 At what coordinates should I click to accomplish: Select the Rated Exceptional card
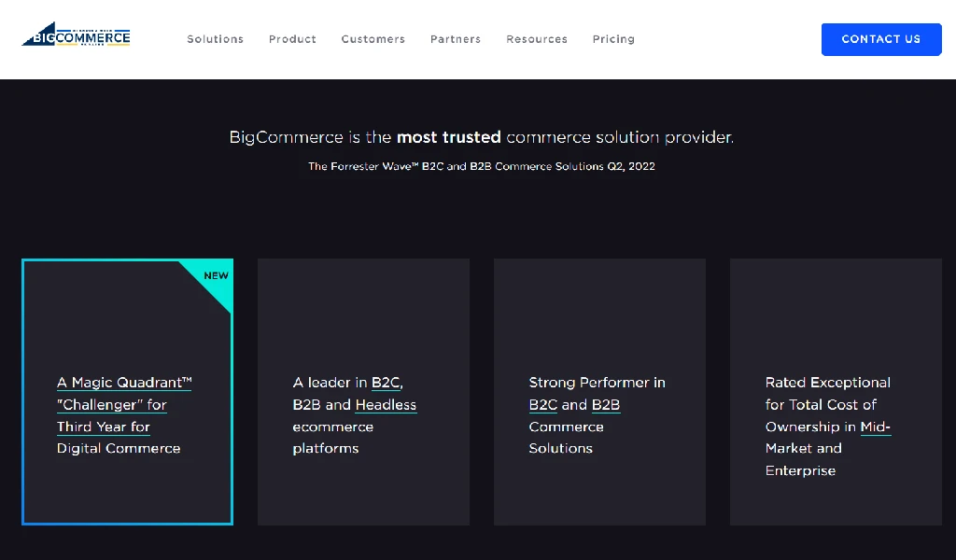tap(836, 392)
